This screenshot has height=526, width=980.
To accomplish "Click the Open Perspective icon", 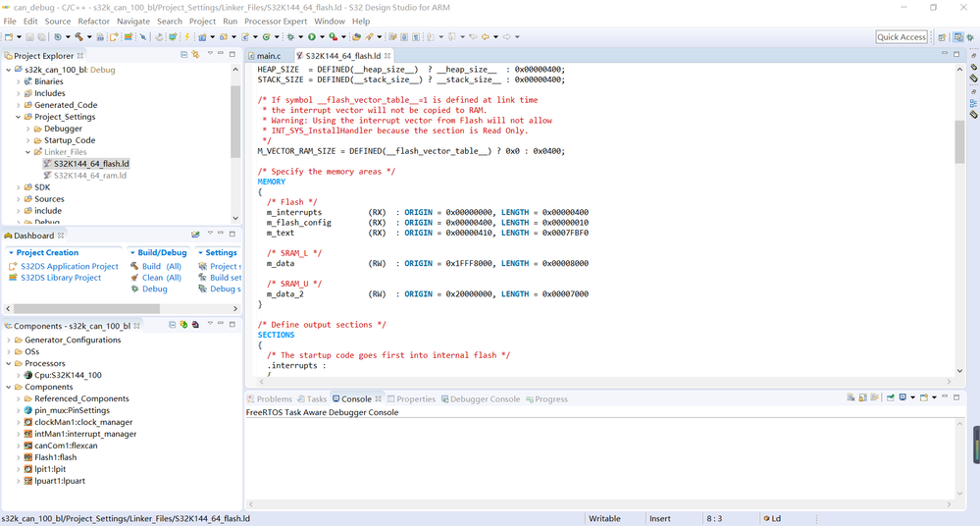I will pos(942,37).
